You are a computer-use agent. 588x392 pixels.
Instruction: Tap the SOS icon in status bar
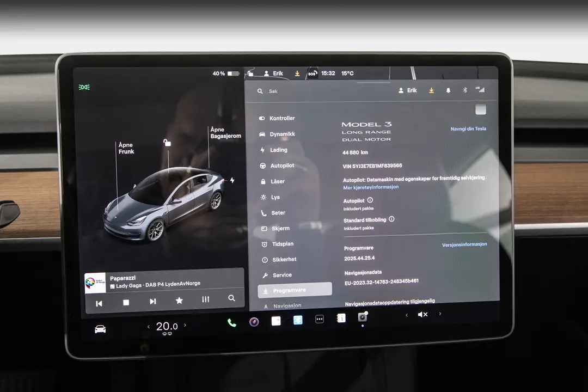pyautogui.click(x=313, y=73)
